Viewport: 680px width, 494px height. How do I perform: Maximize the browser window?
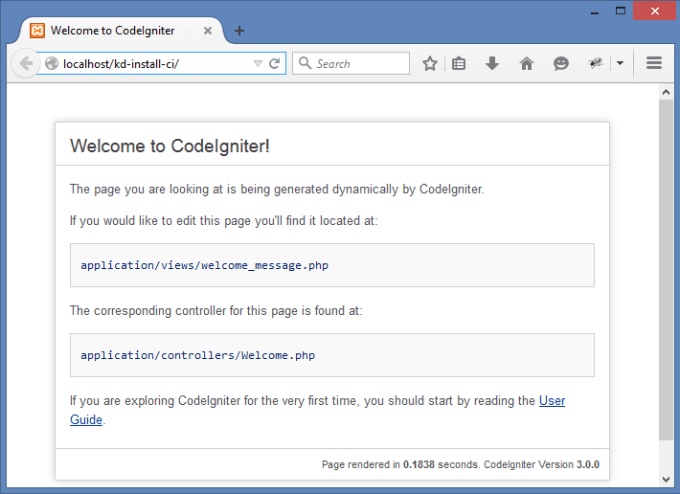pos(621,11)
